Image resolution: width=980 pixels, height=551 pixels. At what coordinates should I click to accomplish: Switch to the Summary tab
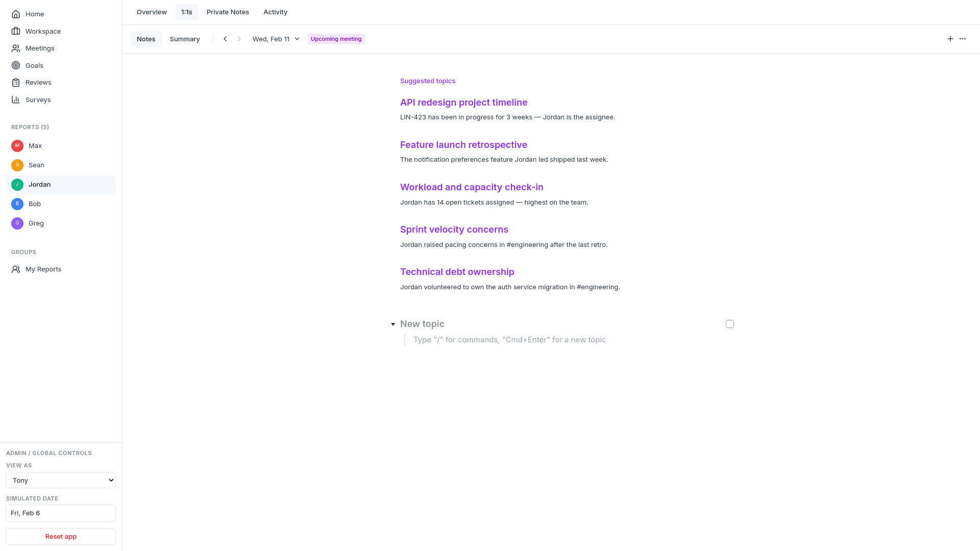point(185,39)
